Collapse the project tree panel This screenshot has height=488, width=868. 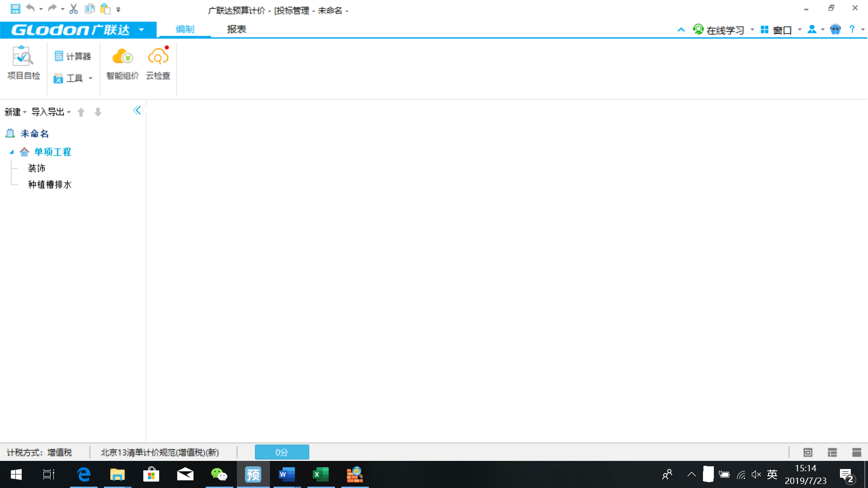click(137, 110)
